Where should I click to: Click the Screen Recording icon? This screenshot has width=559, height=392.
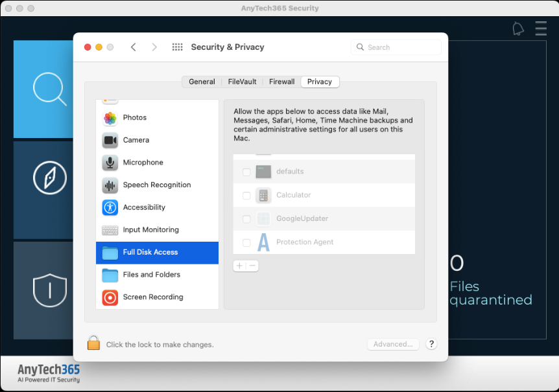110,297
